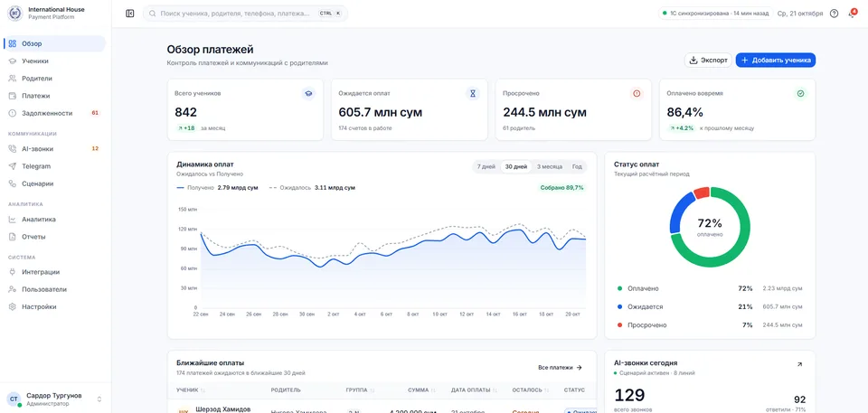Image resolution: width=868 pixels, height=413 pixels.
Task: Click the Ср, 21 октября date
Action: coord(800,14)
